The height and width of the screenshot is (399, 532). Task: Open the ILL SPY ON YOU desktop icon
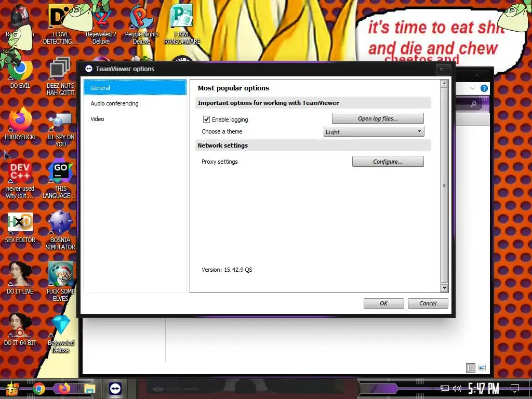click(60, 129)
